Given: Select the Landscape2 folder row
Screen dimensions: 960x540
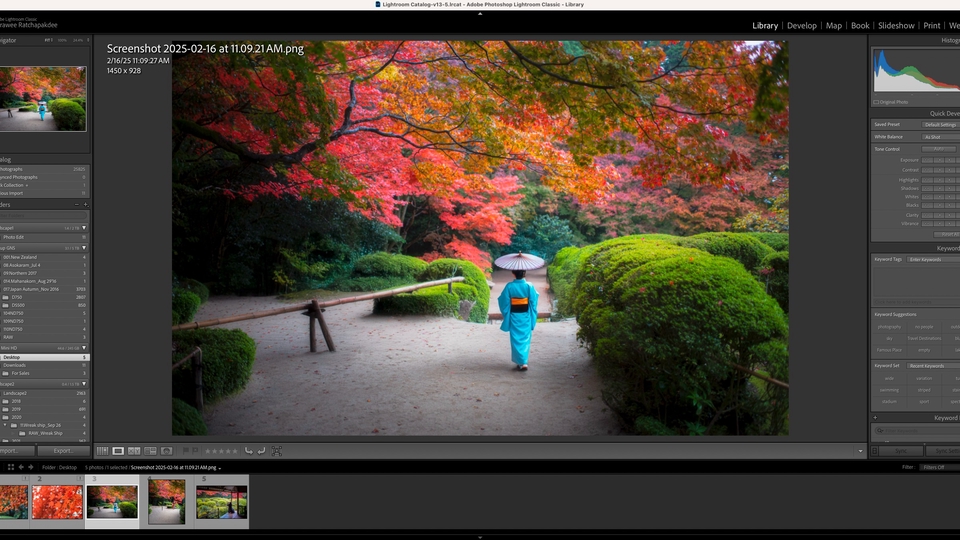Looking at the screenshot, I should pos(44,393).
